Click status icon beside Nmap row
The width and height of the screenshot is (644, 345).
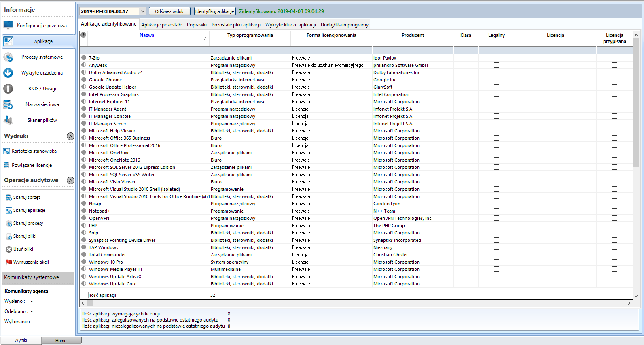tap(84, 203)
